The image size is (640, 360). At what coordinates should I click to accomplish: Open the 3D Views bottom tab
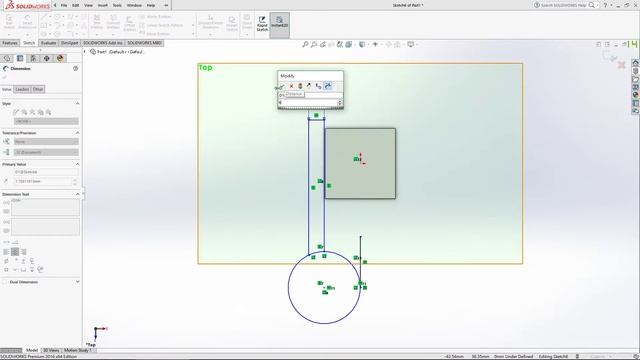tap(51, 350)
